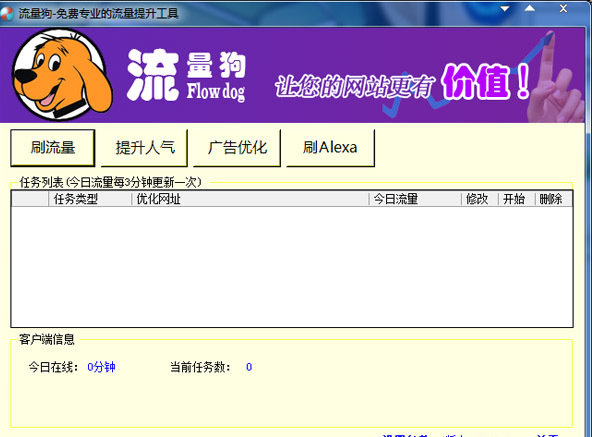
Task: Click the 当前任务数 label
Action: tap(200, 367)
